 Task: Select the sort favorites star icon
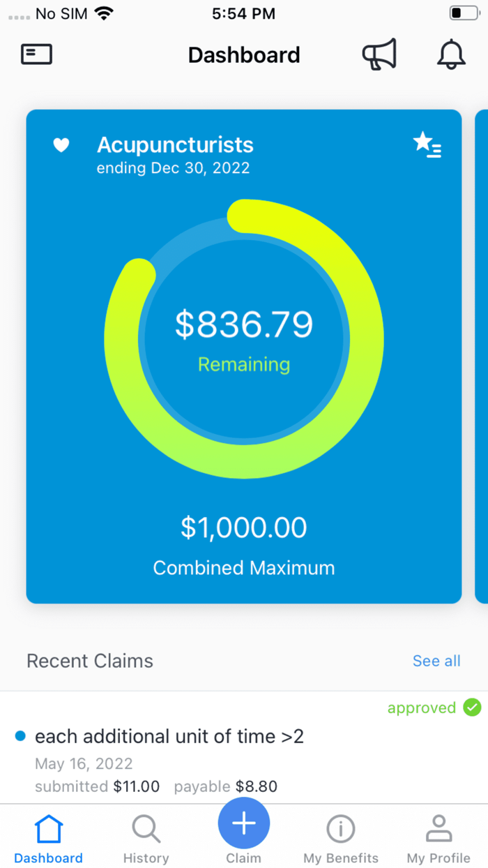428,146
